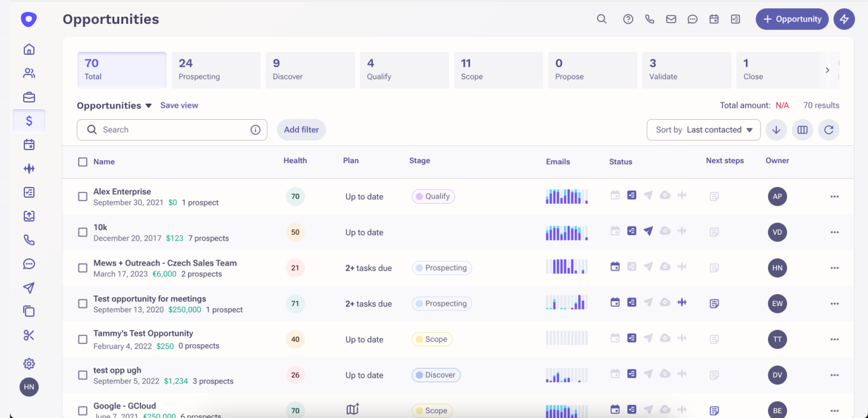
Task: Open the column settings icon next to refresh
Action: pos(803,130)
